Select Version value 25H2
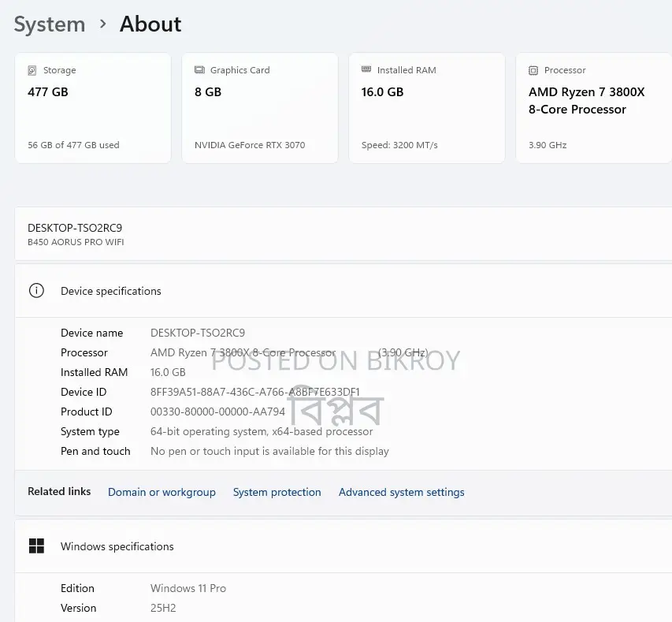The width and height of the screenshot is (672, 622). point(163,608)
